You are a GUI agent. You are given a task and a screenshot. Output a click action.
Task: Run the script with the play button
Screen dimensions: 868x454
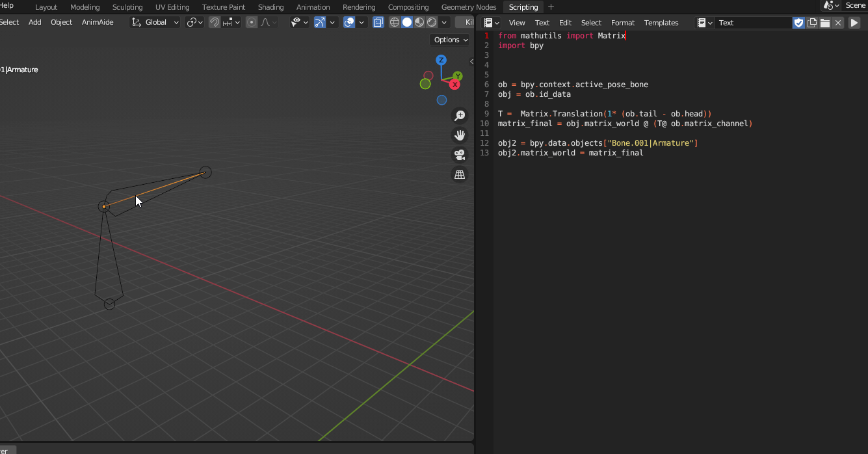[854, 22]
